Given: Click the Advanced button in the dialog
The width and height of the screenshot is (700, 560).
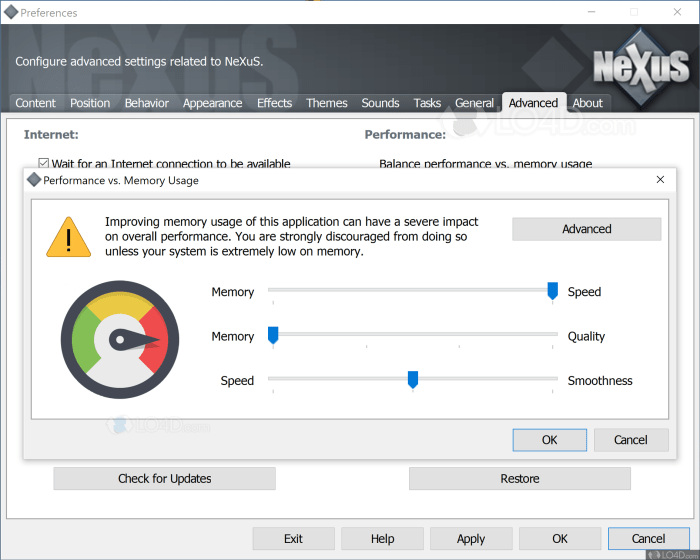Looking at the screenshot, I should coord(586,229).
